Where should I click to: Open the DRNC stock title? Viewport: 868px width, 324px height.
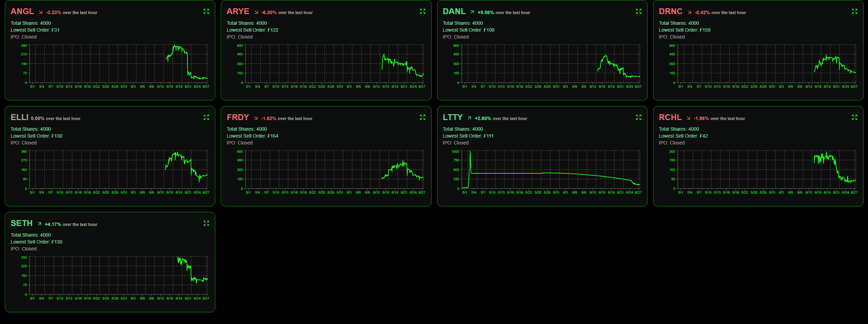pyautogui.click(x=671, y=11)
